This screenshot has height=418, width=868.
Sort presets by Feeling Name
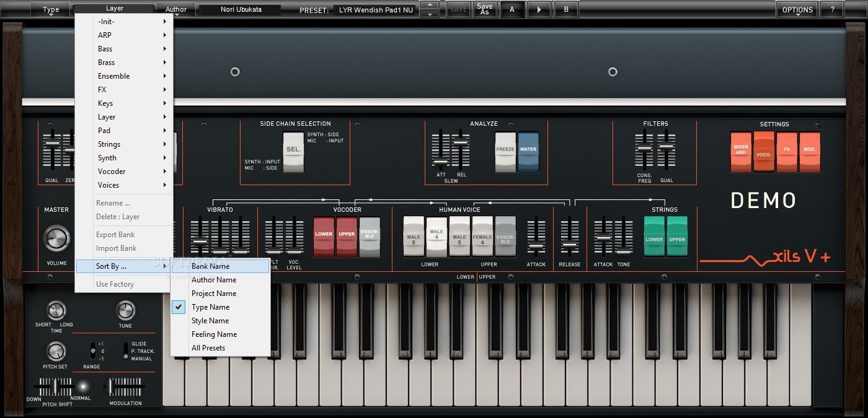point(221,334)
